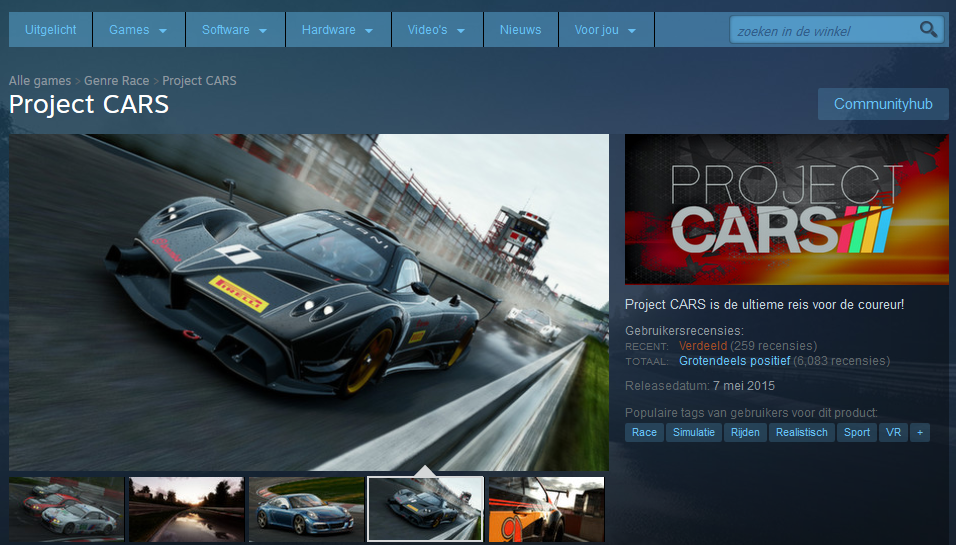Viewport: 956px width, 545px height.
Task: Select the highlighted Pagani thumbnail
Action: (x=426, y=509)
